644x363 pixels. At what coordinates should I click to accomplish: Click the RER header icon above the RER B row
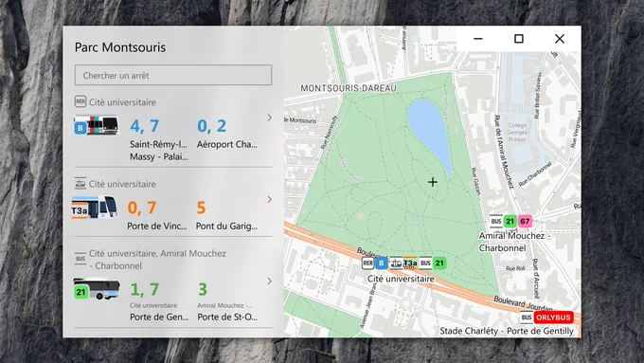80,101
